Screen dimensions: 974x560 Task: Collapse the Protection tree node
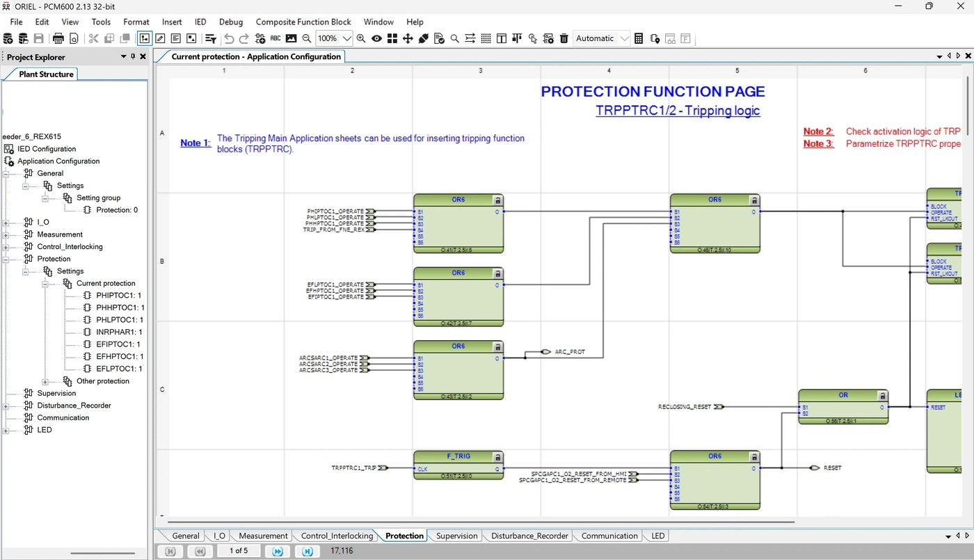point(6,259)
